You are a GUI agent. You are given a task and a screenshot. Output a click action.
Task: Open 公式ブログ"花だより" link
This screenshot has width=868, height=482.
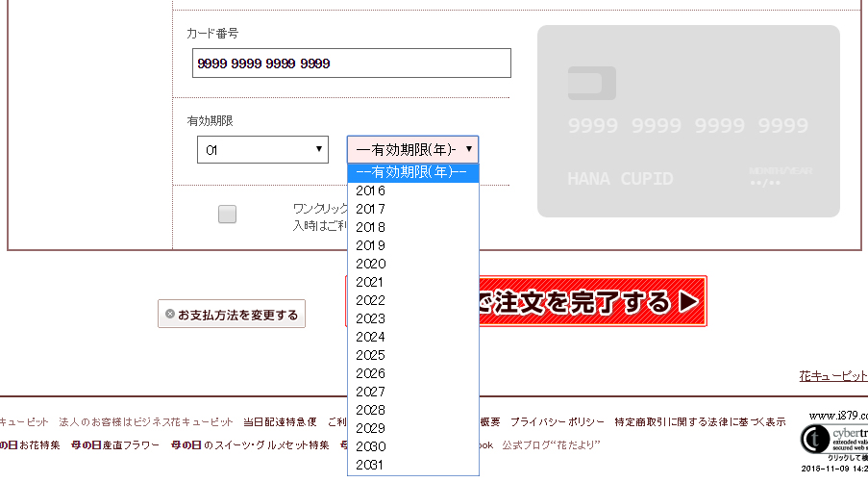click(552, 444)
